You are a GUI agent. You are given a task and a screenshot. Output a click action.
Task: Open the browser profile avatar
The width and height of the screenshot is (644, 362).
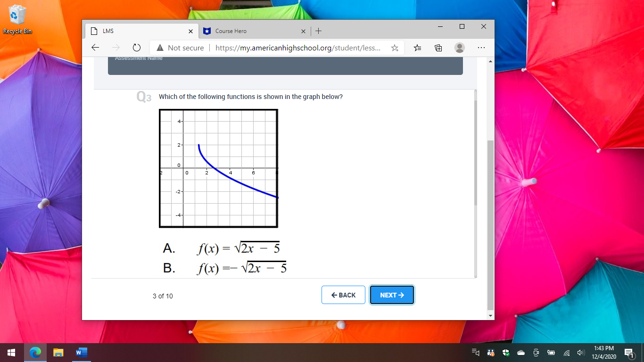click(459, 48)
